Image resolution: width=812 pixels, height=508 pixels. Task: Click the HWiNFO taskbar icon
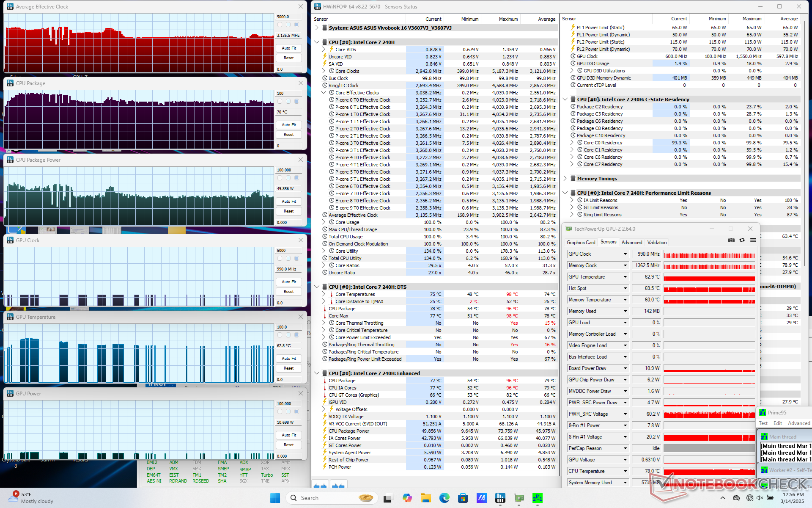coord(500,498)
